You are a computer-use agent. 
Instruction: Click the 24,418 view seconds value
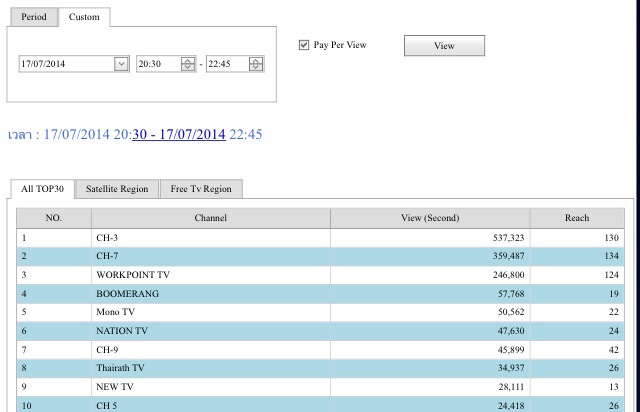(x=511, y=406)
